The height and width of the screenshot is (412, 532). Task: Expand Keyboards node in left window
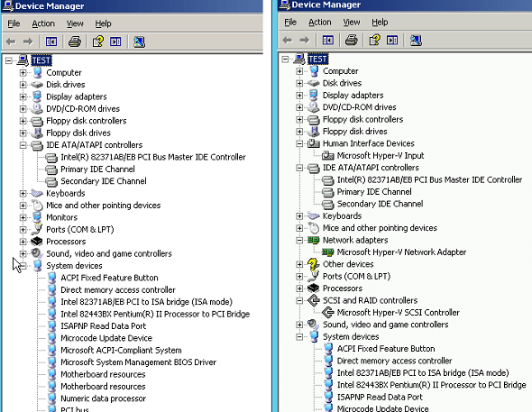click(x=23, y=193)
